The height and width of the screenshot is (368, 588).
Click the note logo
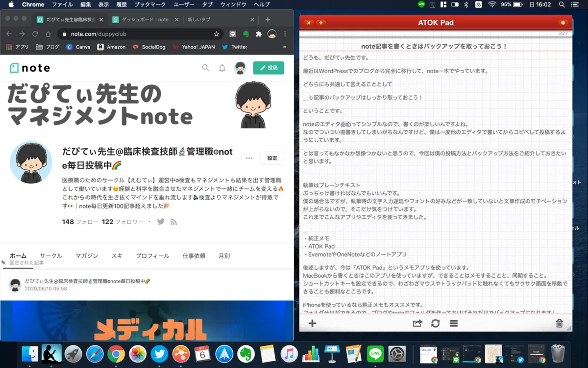coord(30,68)
